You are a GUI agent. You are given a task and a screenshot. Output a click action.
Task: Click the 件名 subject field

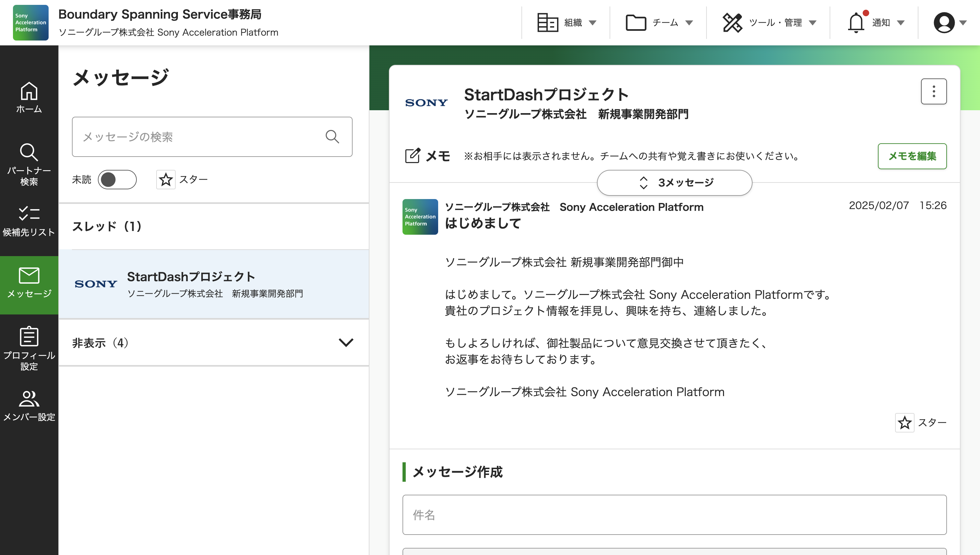674,514
